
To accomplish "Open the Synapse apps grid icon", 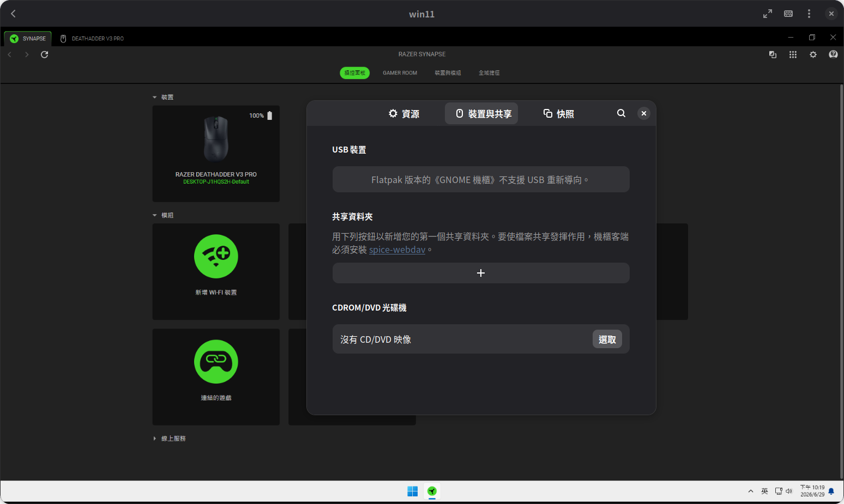I will (x=793, y=54).
